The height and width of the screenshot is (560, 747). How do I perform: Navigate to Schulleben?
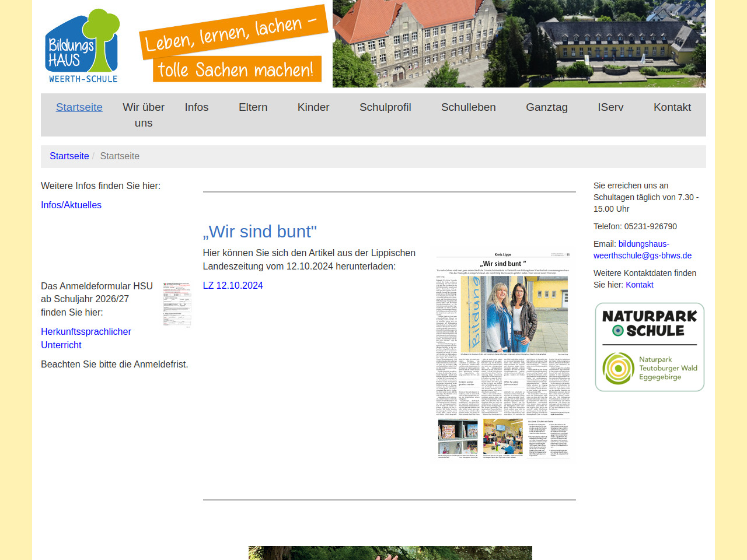[x=469, y=107]
